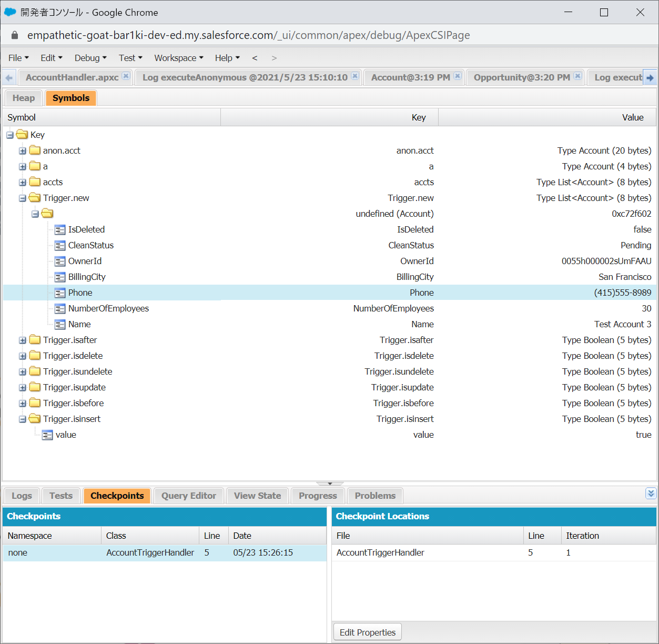Image resolution: width=659 pixels, height=644 pixels.
Task: Click the value field icon under Trigger.isinsert
Action: pos(47,435)
